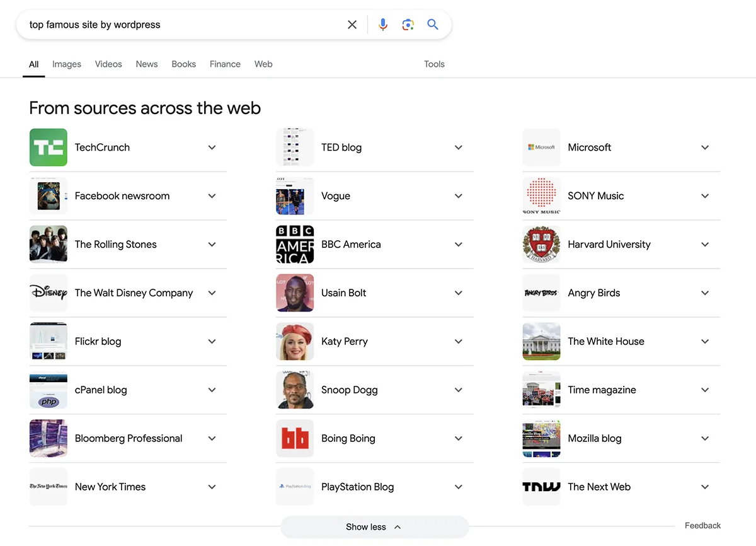Click the Angry Birds logo thumbnail

[x=541, y=293]
